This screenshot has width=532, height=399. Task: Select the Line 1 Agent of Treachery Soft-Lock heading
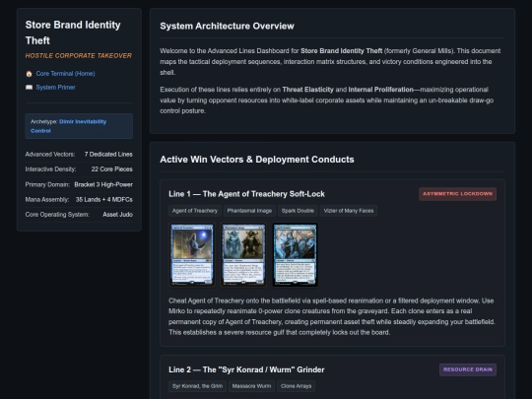[246, 194]
